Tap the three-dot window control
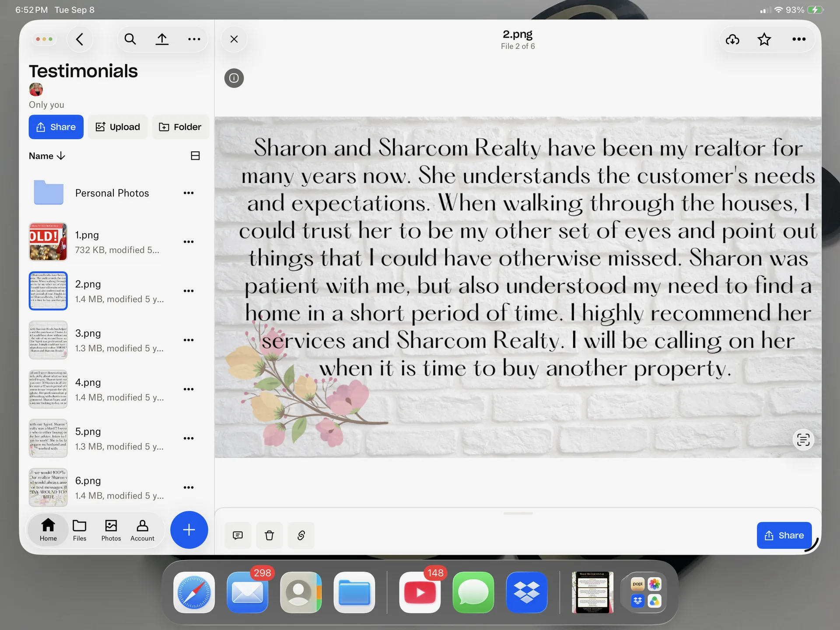 (x=44, y=39)
